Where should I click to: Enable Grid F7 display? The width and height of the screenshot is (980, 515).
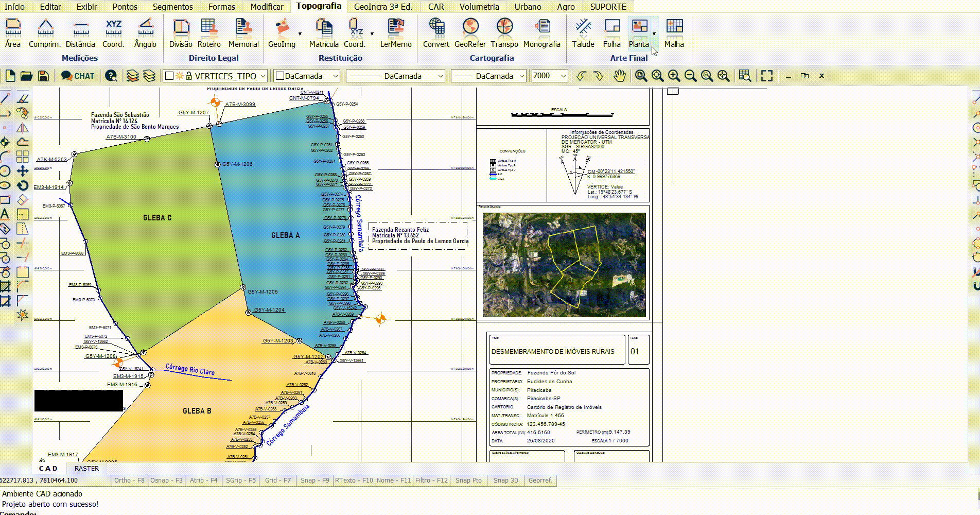tap(278, 480)
